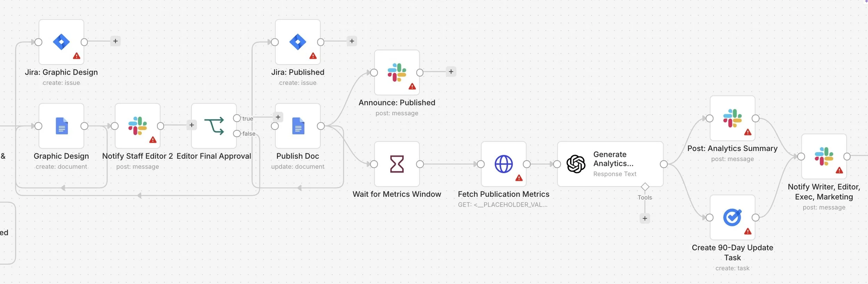
Task: Click the output port of Publish Doc
Action: click(x=321, y=126)
